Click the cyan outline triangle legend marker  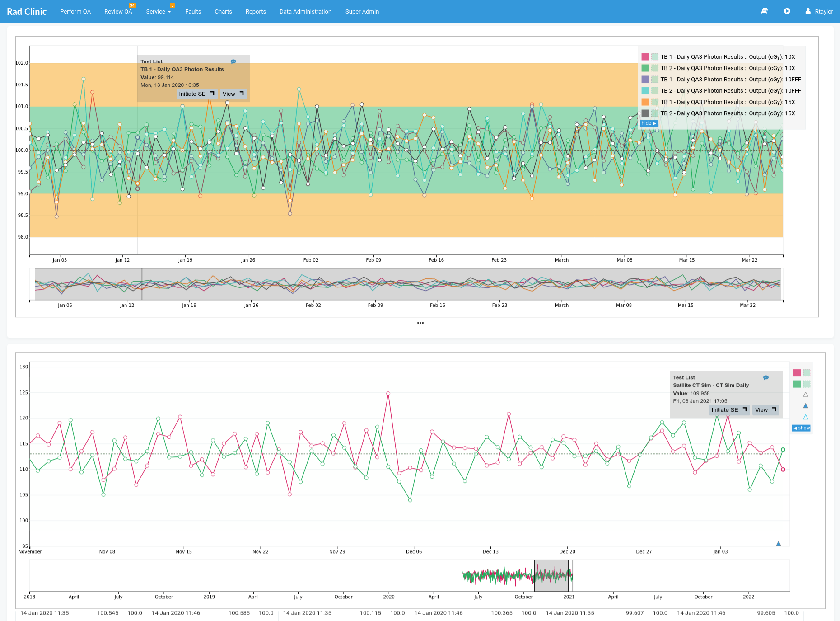pyautogui.click(x=806, y=417)
